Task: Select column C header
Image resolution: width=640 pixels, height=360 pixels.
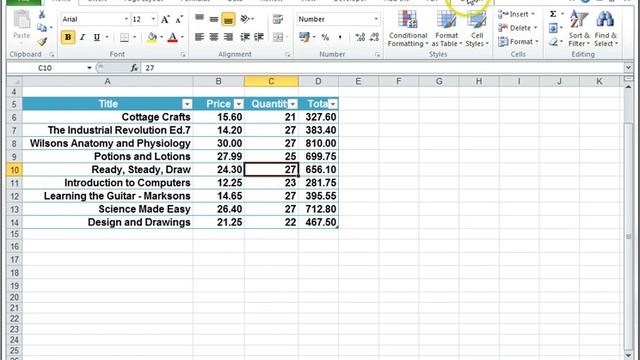Action: [271, 82]
